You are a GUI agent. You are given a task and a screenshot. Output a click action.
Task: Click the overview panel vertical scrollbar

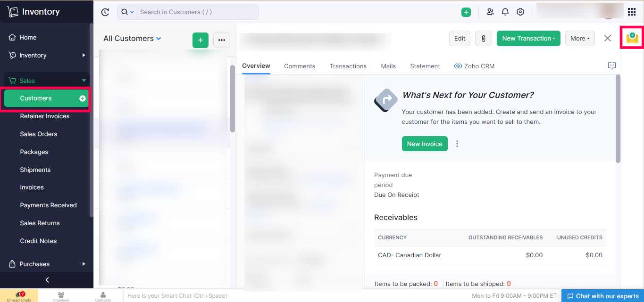click(x=618, y=119)
